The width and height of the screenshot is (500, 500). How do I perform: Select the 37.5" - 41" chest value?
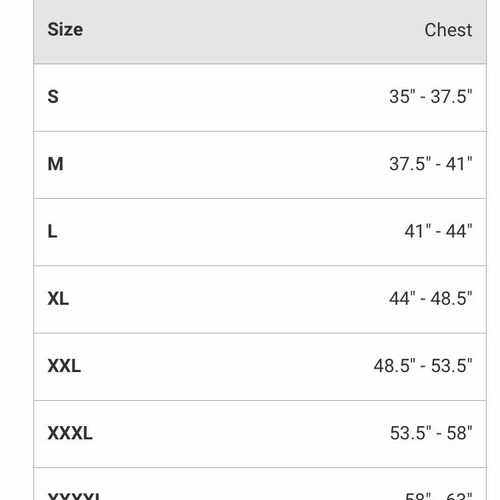(431, 164)
